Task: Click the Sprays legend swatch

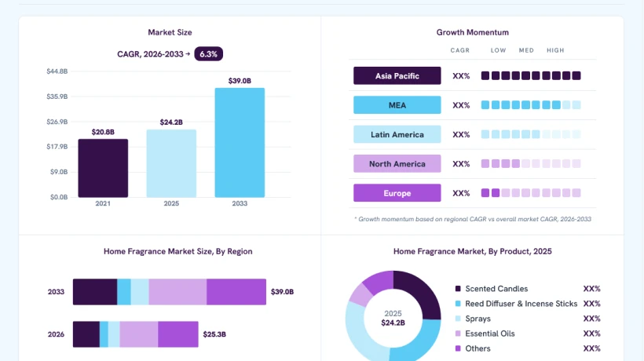Action: (x=458, y=319)
